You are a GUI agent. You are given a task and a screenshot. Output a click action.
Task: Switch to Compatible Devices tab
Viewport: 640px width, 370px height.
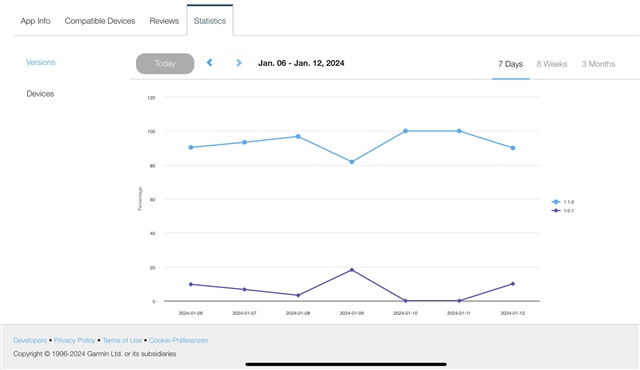(100, 21)
